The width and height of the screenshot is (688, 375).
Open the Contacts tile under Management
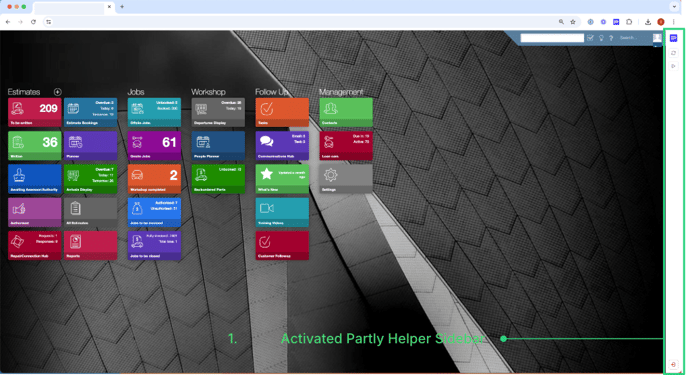pos(346,112)
